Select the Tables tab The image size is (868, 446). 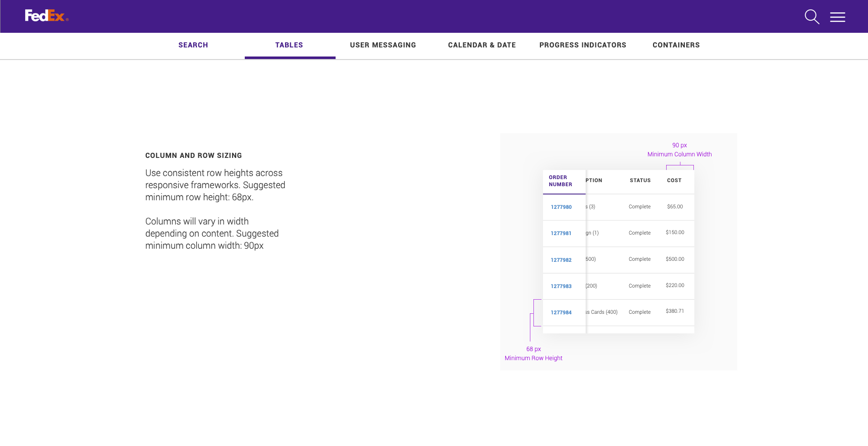pos(289,45)
